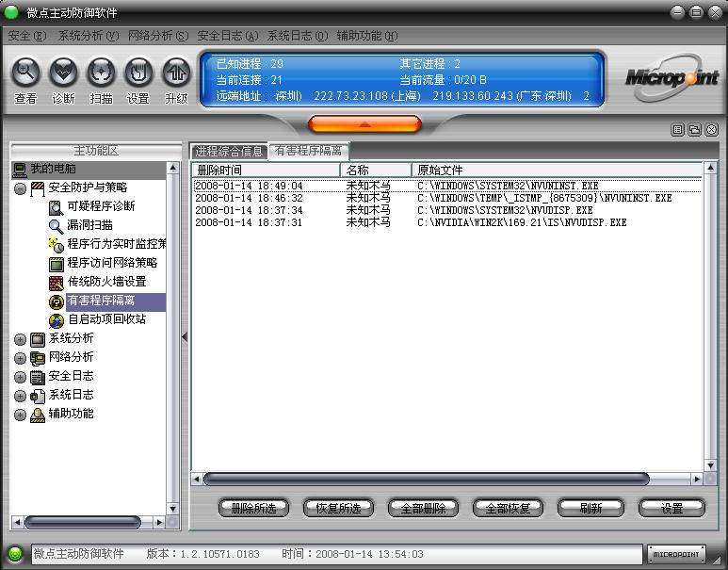Switch to the 进程综合信息 tab
Image resolution: width=728 pixels, height=570 pixels.
229,151
